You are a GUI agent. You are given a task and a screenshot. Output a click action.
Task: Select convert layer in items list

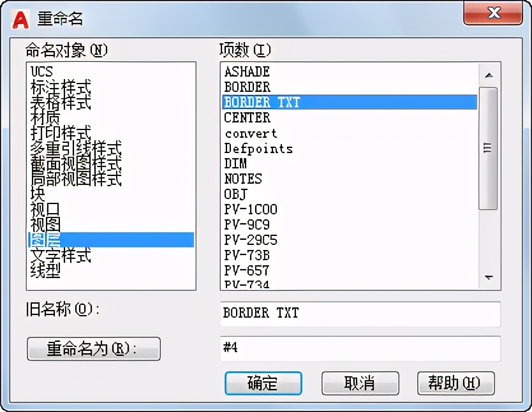[350, 133]
